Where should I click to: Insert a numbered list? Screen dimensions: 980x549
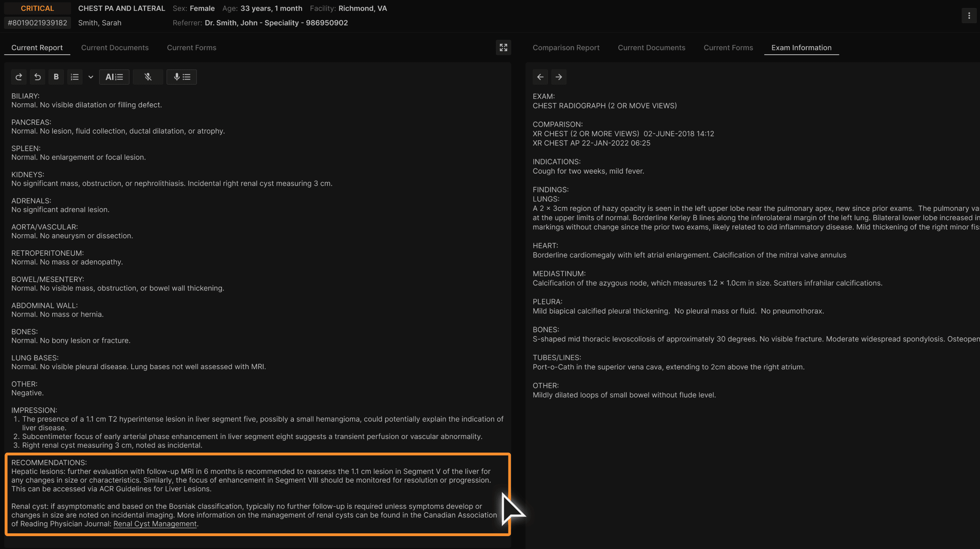(x=74, y=77)
